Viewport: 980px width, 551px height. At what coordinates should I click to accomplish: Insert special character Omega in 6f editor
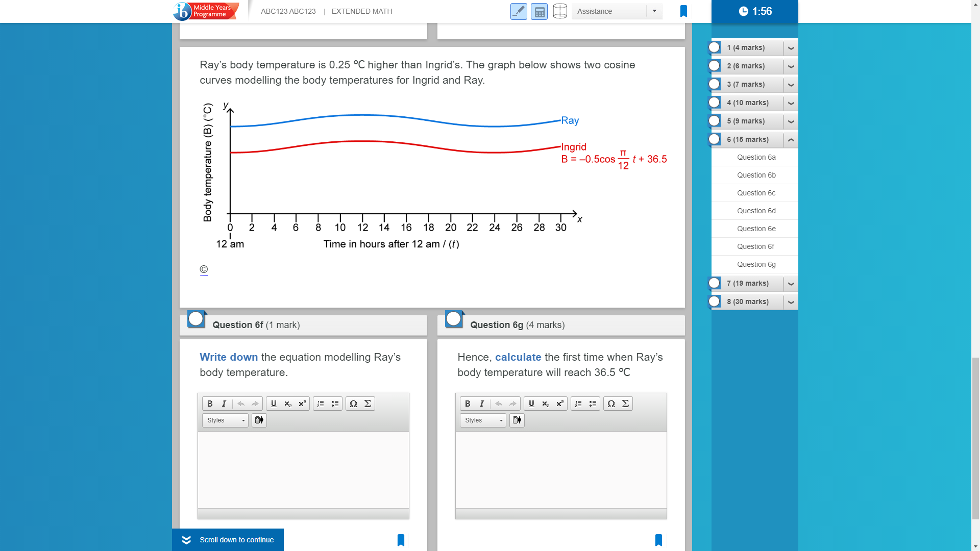[353, 404]
